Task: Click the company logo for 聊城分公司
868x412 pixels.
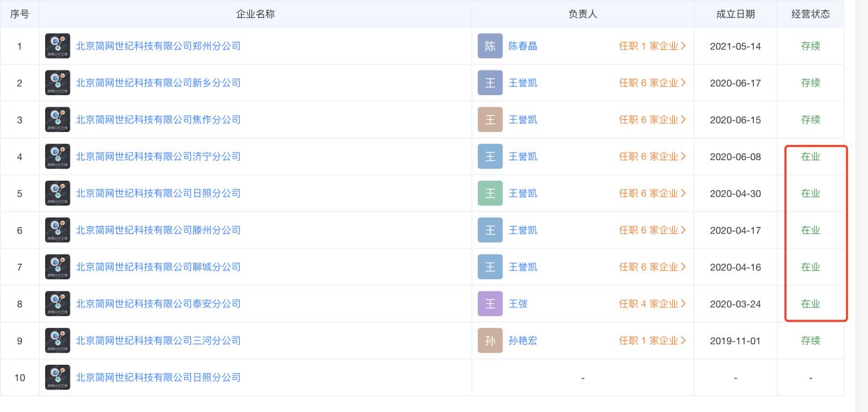Action: click(x=58, y=267)
